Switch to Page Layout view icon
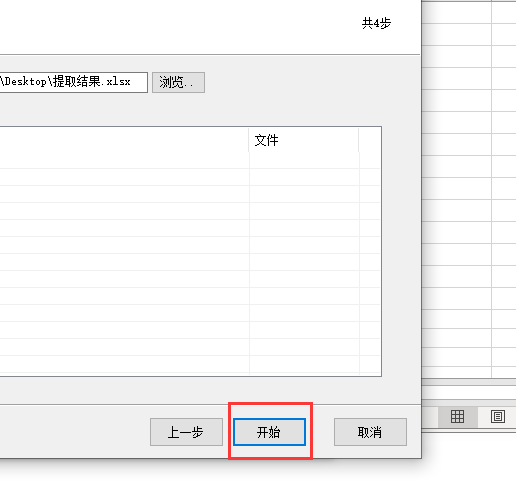 498,417
